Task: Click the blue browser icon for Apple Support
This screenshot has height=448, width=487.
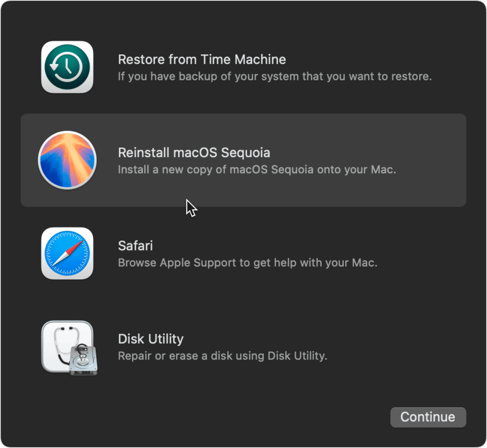Action: [67, 253]
